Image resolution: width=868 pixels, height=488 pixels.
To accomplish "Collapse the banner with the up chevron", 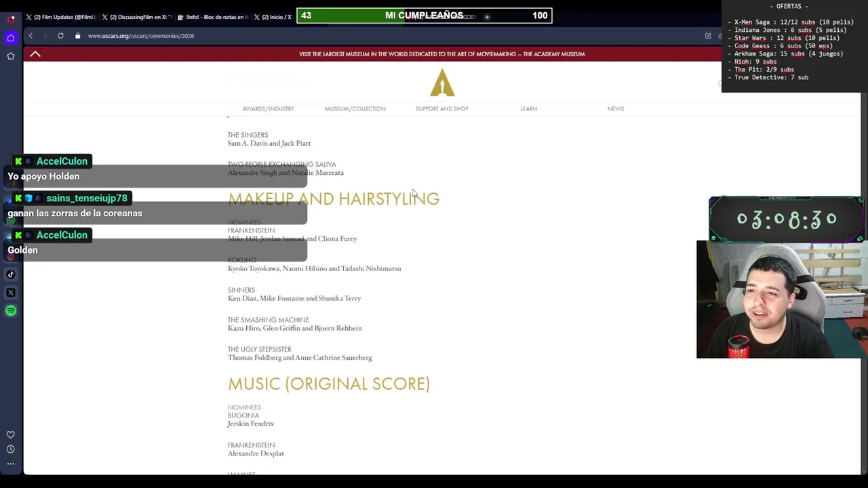I will (x=35, y=54).
